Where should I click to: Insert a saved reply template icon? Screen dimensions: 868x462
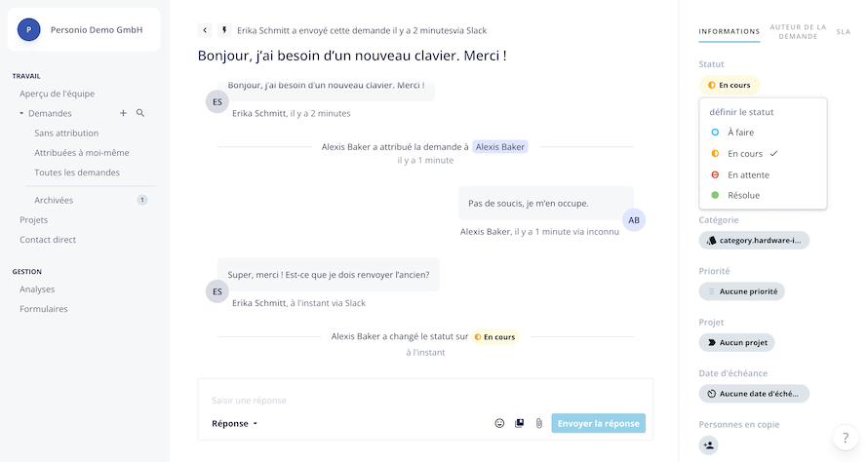(519, 423)
